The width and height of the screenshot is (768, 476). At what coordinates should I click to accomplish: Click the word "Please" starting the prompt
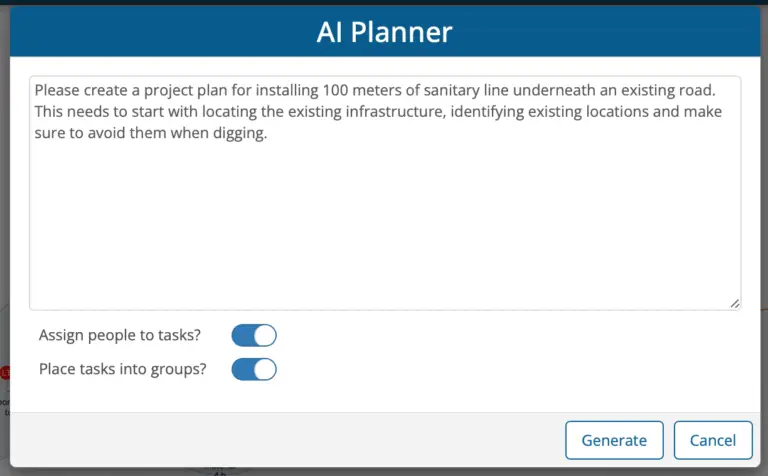pyautogui.click(x=58, y=90)
